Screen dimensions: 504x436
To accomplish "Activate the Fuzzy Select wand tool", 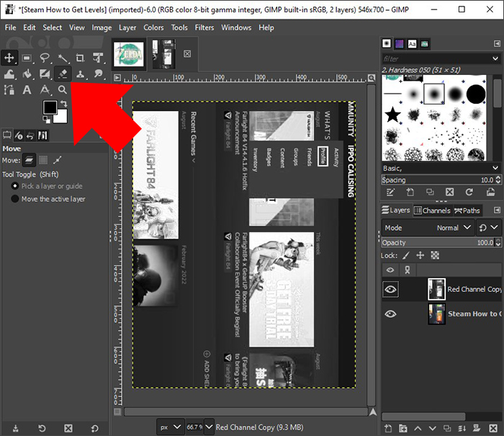I will tap(63, 58).
